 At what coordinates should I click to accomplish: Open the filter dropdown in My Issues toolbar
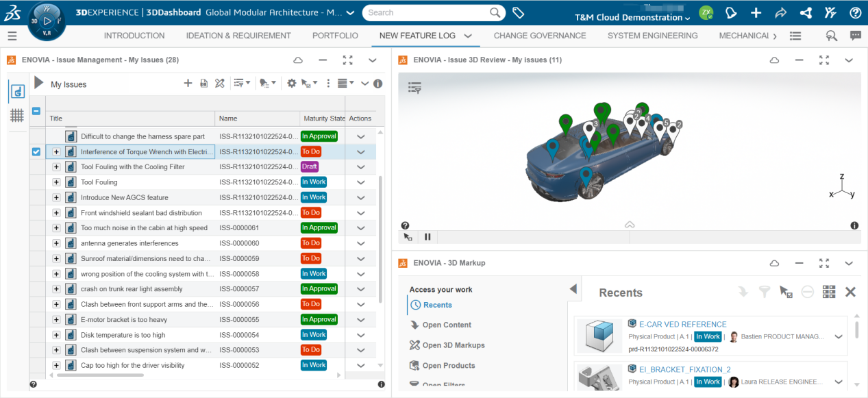[242, 83]
